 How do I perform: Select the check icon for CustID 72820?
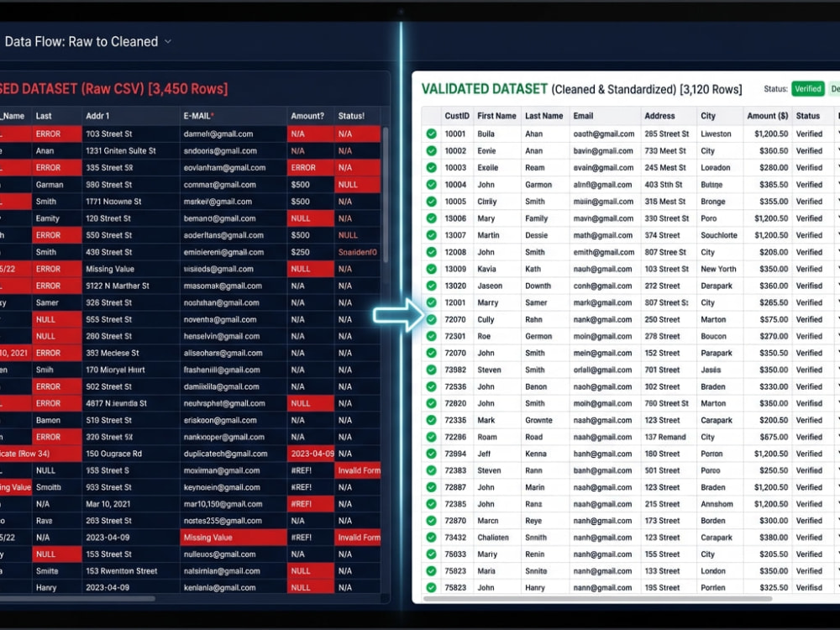pos(431,403)
